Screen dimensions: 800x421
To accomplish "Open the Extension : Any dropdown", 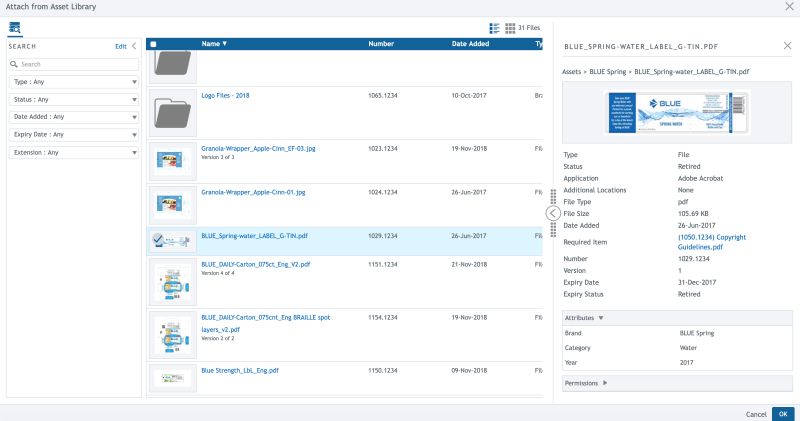I will coord(73,153).
